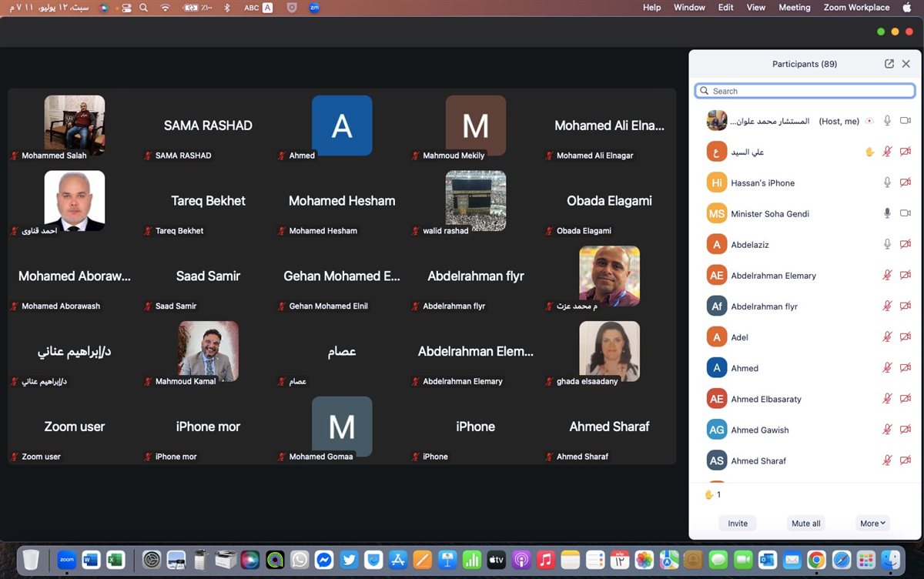The height and width of the screenshot is (579, 924).
Task: Open Photos from the Dock
Action: 644,560
